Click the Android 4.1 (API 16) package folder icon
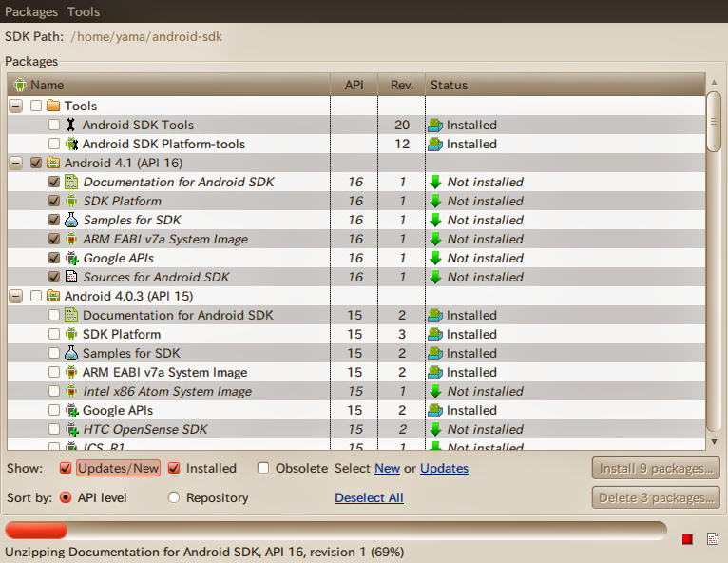Screen dimensions: 728x563 pyautogui.click(x=53, y=163)
